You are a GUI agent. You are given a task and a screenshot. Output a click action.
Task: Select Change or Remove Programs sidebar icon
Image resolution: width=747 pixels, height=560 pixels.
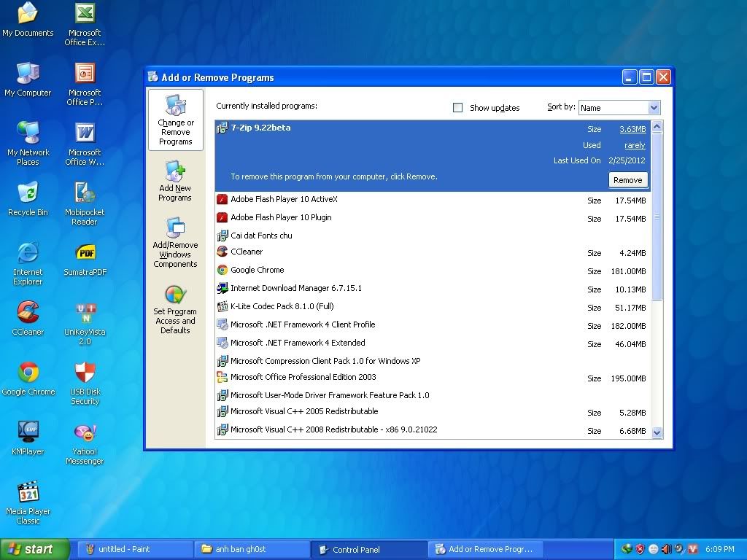(175, 120)
